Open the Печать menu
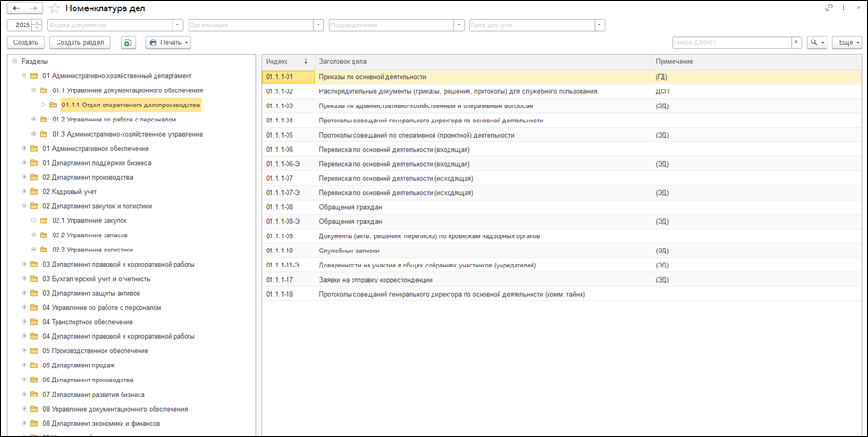Image resolution: width=868 pixels, height=437 pixels. click(x=168, y=42)
